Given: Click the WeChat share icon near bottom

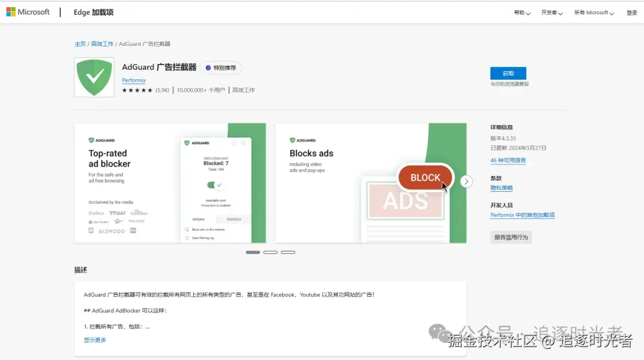Looking at the screenshot, I should [x=438, y=334].
